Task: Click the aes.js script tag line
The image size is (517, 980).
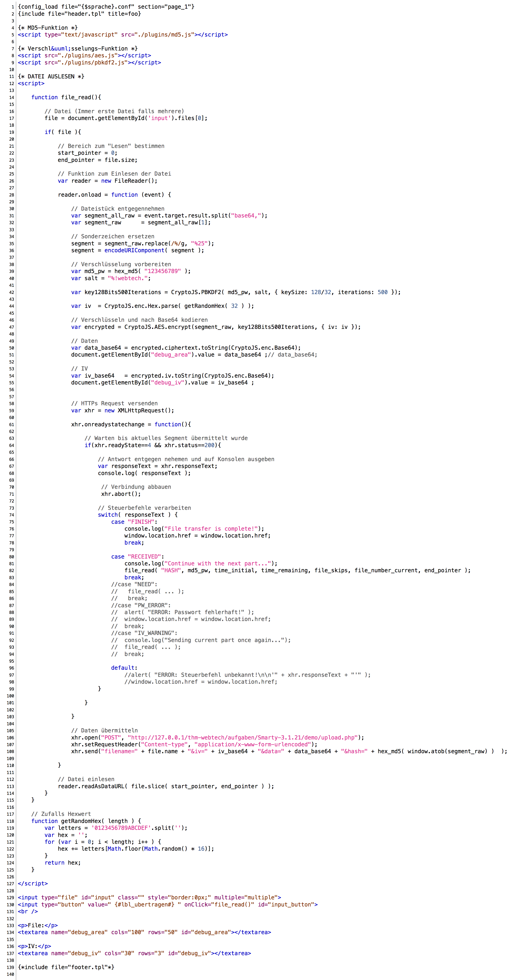Action: tap(84, 56)
